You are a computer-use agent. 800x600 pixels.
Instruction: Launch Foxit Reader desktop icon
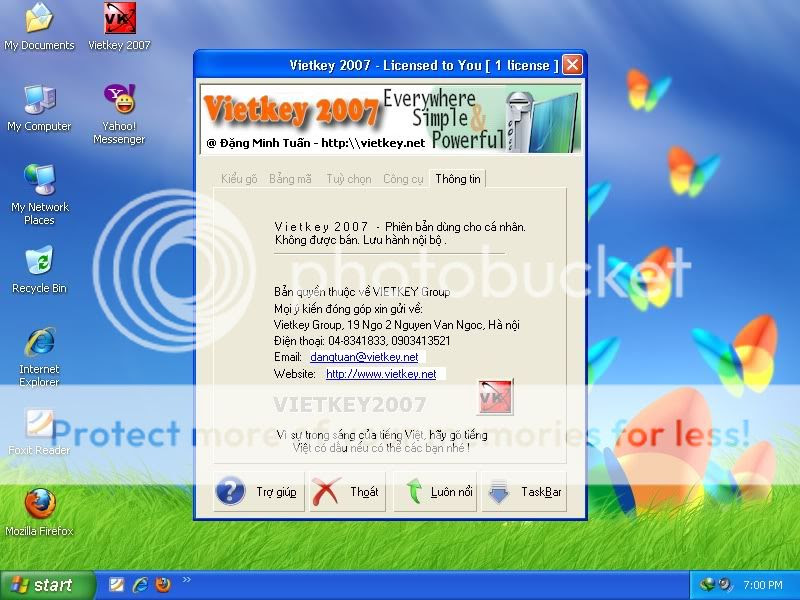click(39, 432)
